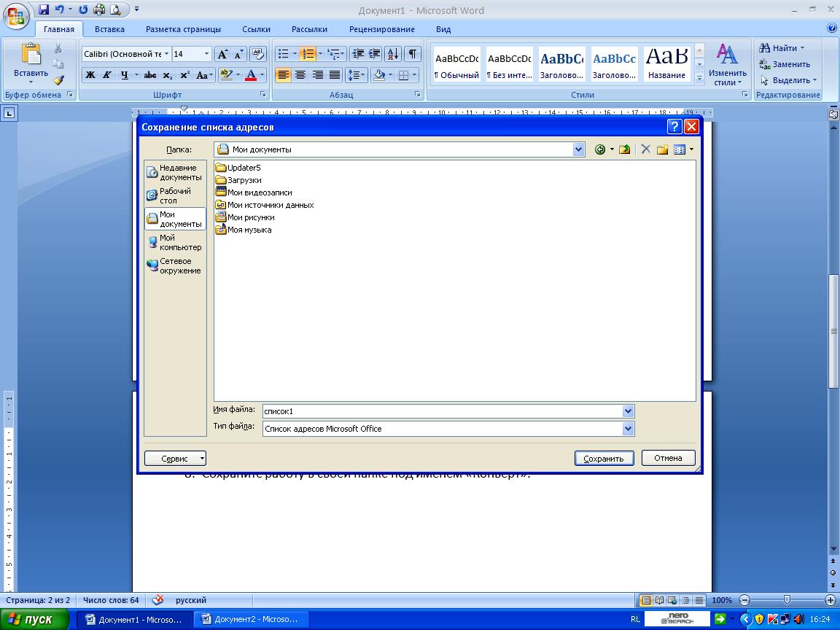Toggle Italic formatting (К)
The image size is (840, 630).
click(106, 75)
